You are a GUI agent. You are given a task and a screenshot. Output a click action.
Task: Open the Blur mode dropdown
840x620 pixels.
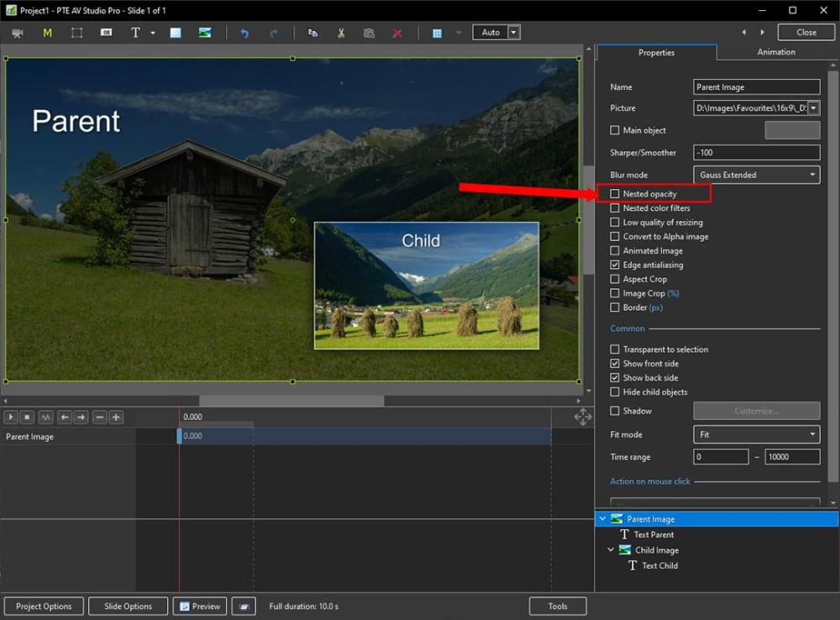click(757, 175)
